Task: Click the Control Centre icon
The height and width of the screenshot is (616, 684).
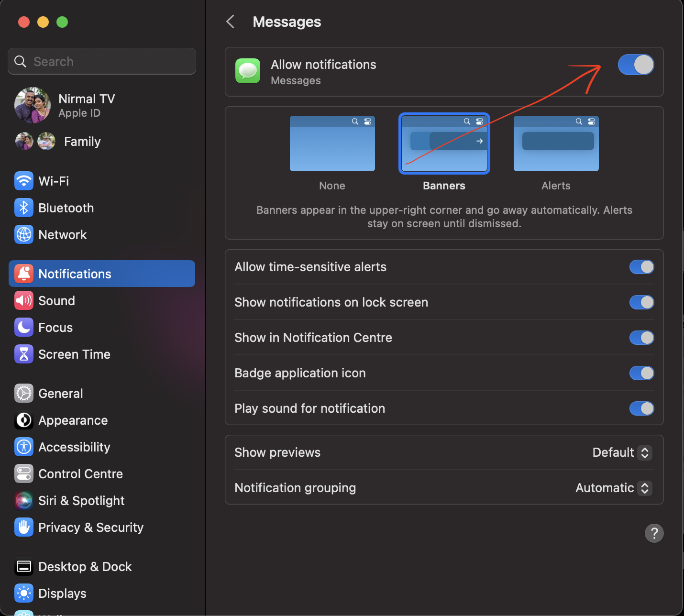Action: pyautogui.click(x=24, y=473)
